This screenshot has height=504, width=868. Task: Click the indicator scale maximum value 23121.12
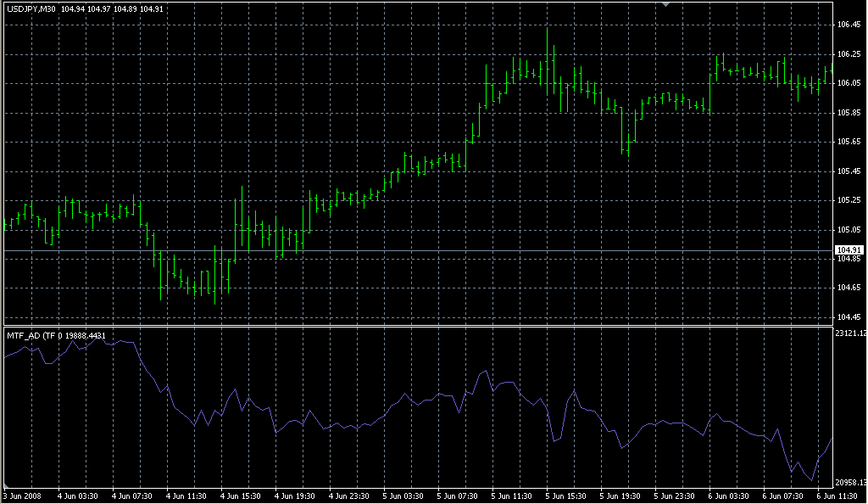tap(850, 333)
